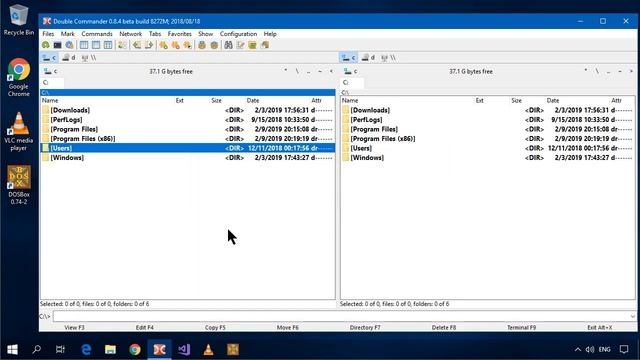Open left panel drive list dropdown
This screenshot has width=640, height=360.
pos(51,71)
